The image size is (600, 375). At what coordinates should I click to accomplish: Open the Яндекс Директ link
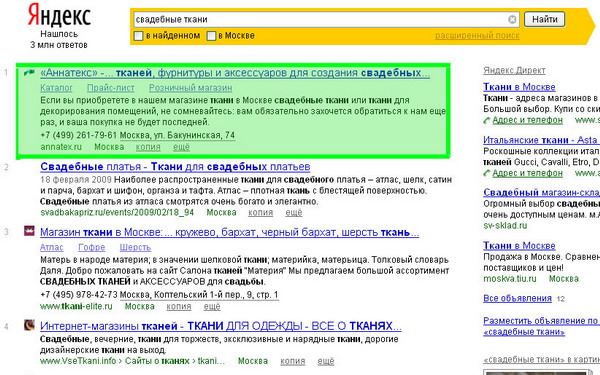[514, 70]
